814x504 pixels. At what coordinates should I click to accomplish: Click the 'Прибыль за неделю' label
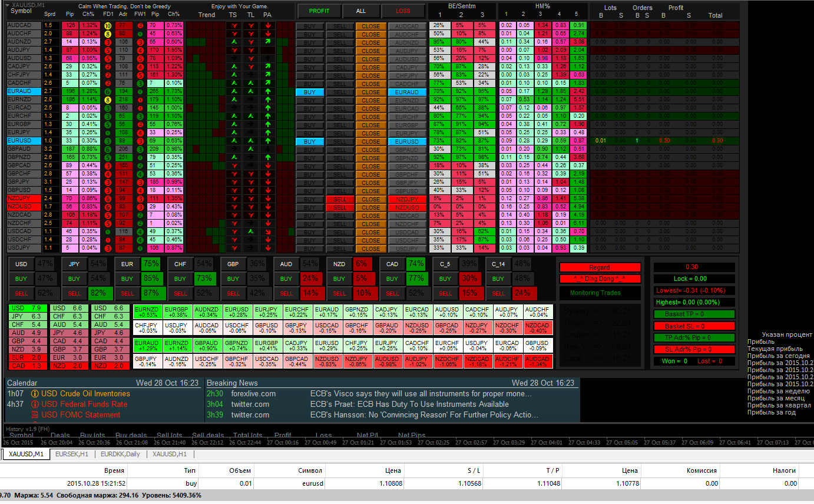tap(779, 391)
